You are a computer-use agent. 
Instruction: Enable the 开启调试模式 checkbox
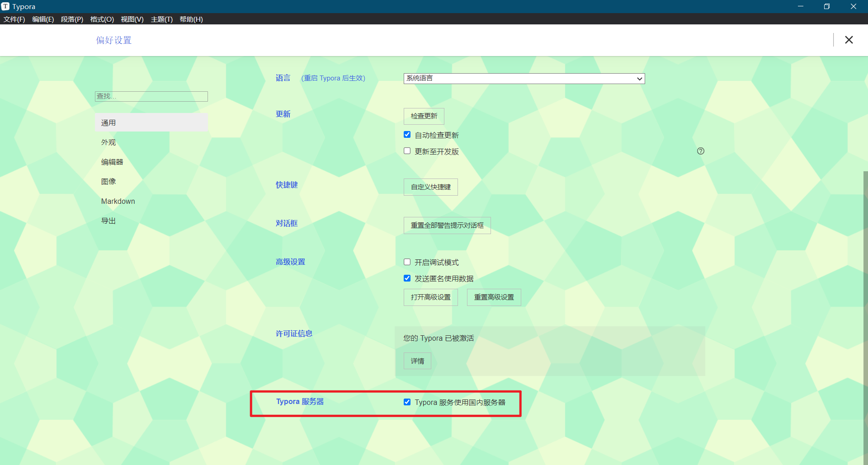point(407,262)
